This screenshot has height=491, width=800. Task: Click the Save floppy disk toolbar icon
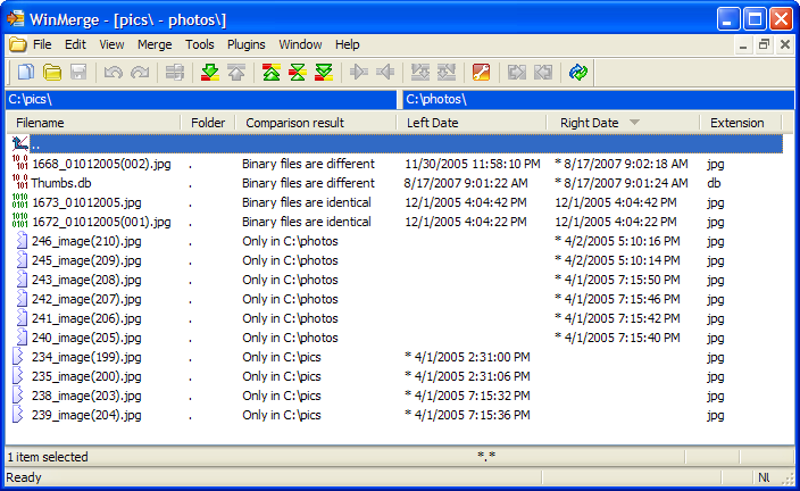[x=78, y=72]
